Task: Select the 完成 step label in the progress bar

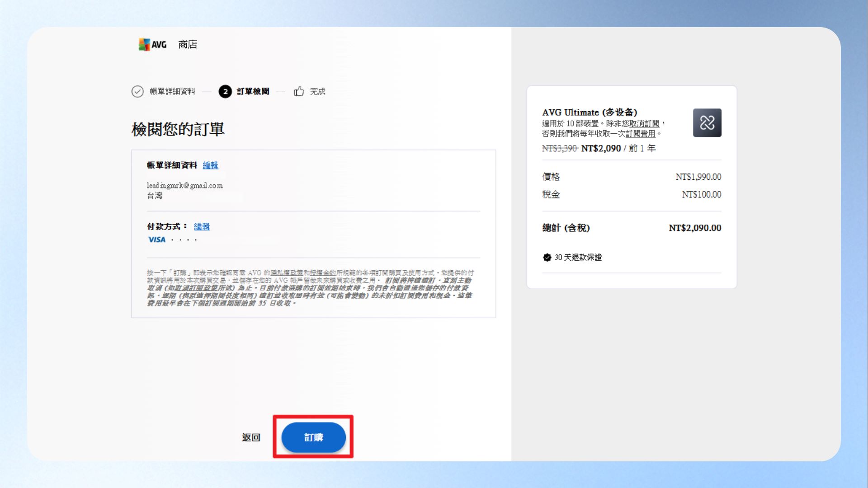Action: [317, 91]
